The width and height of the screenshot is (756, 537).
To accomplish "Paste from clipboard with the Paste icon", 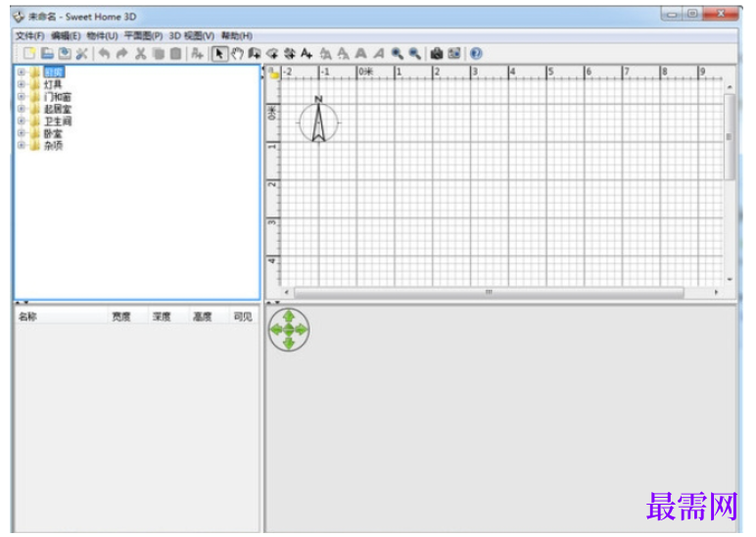I will pyautogui.click(x=176, y=54).
